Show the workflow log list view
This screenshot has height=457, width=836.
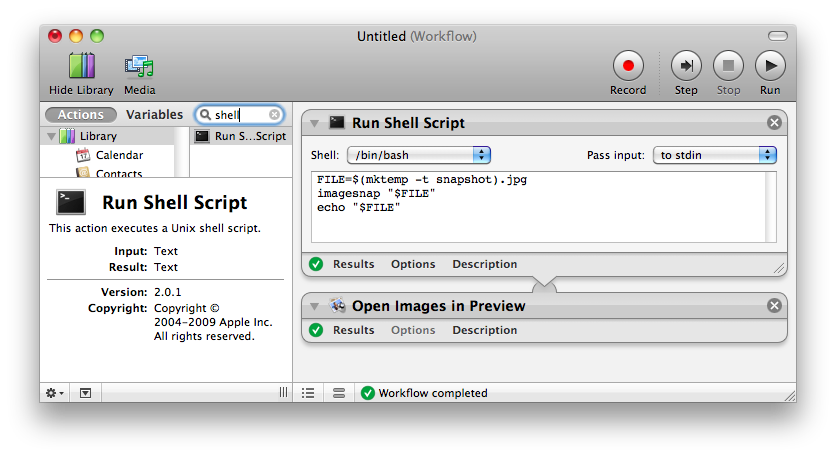[309, 393]
